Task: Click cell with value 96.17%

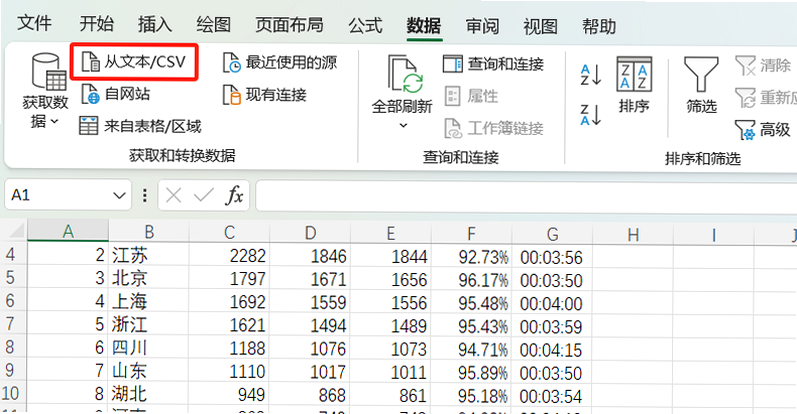Action: (x=471, y=280)
